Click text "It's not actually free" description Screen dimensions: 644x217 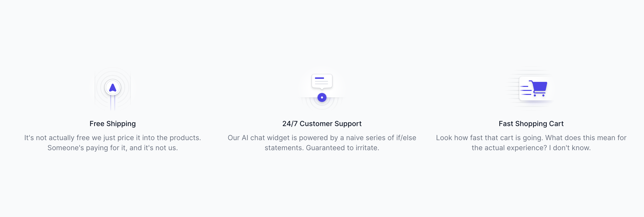[113, 138]
